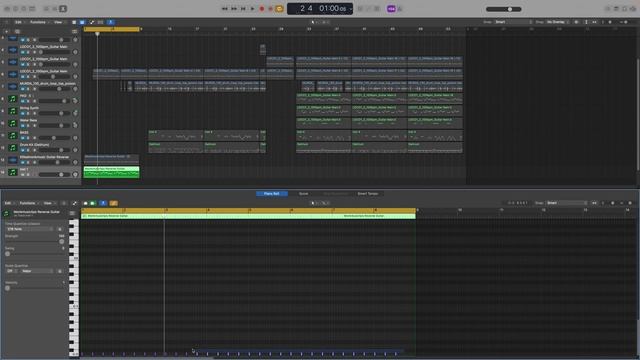Viewport: 640px width, 360px height.
Task: Open the Time Quantize note value dropdown
Action: 29,229
